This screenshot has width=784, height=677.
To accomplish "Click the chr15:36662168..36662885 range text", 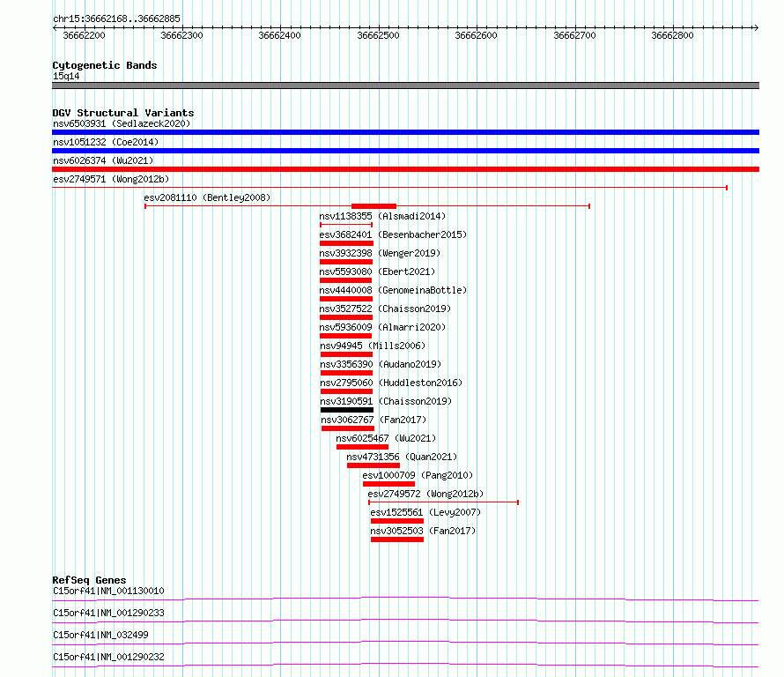I will point(116,19).
